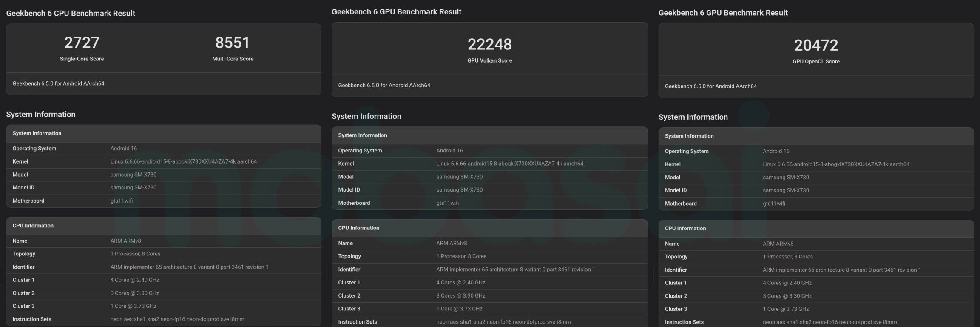
Task: Click Model row 'samsung SM-X730' in CPU result panel
Action: click(134, 175)
